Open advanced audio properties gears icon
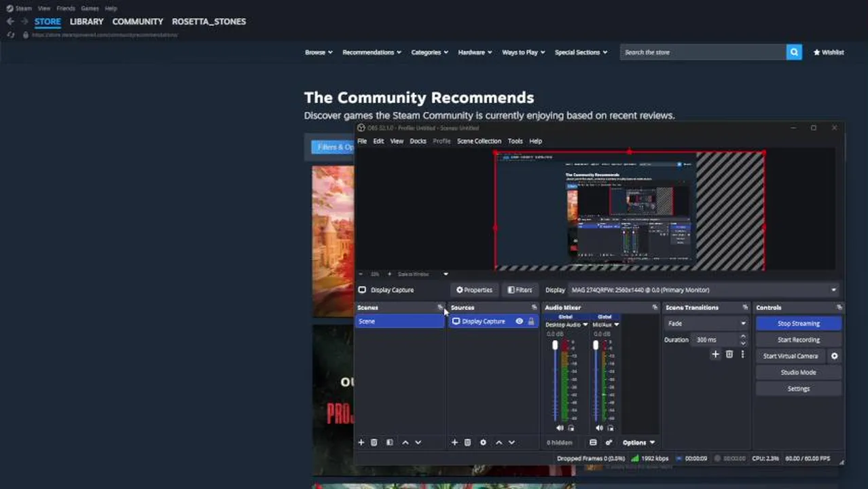868x489 pixels. pos(609,443)
